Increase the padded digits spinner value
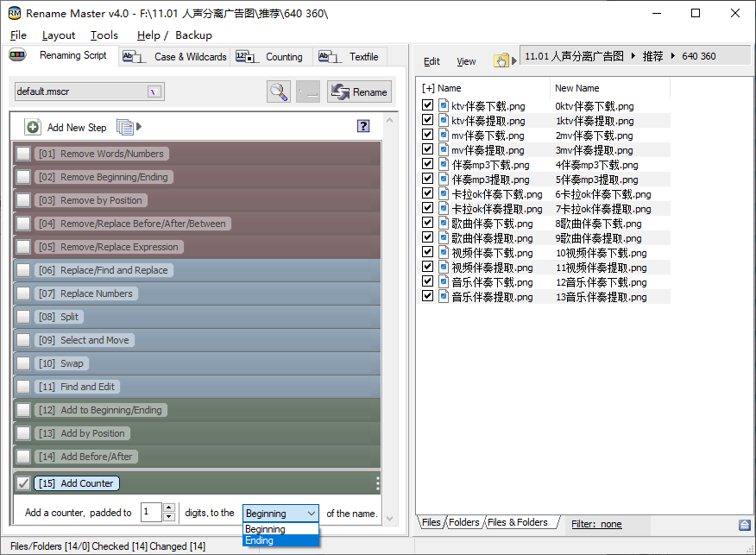 click(169, 508)
